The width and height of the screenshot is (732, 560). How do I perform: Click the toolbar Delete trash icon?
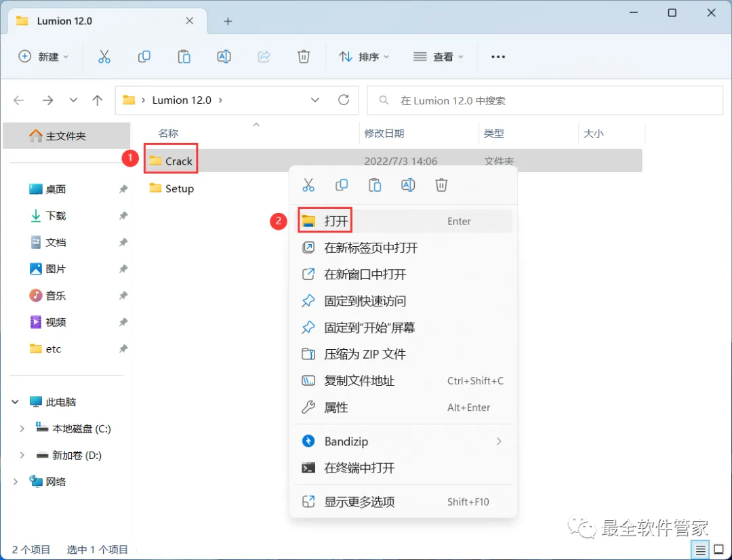point(304,57)
